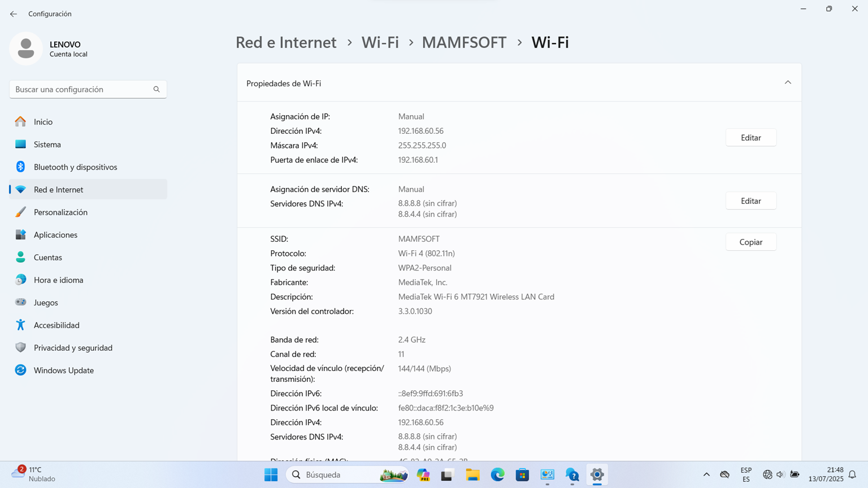Open the notification bell in the tray
Image resolution: width=868 pixels, height=488 pixels.
[x=852, y=474]
